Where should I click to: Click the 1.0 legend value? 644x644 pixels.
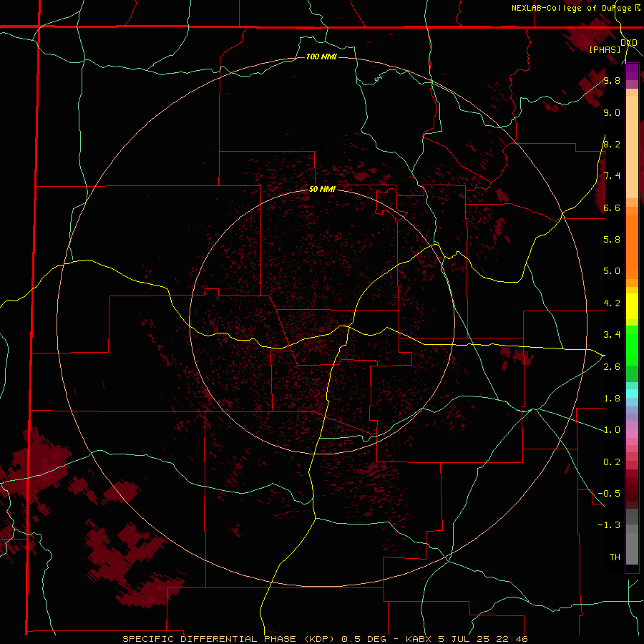tap(612, 430)
